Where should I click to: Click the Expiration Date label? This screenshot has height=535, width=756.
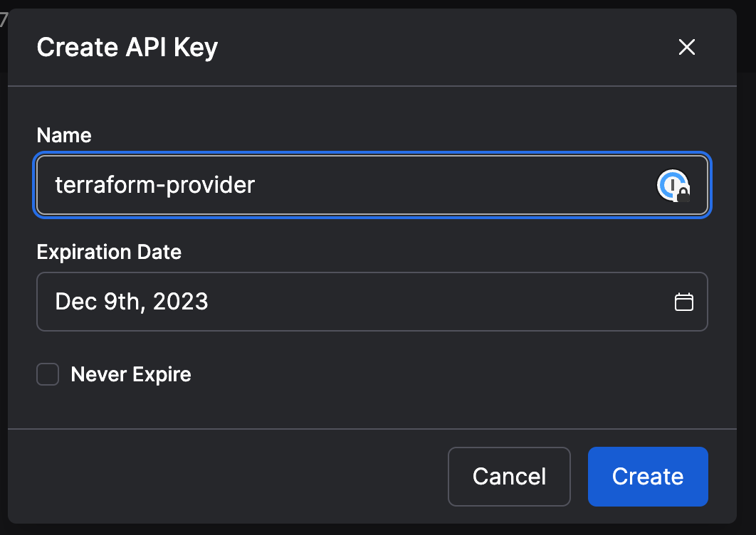[109, 252]
